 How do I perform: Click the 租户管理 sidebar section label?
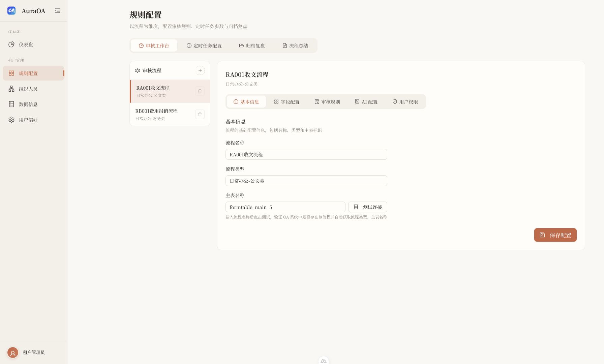point(16,60)
